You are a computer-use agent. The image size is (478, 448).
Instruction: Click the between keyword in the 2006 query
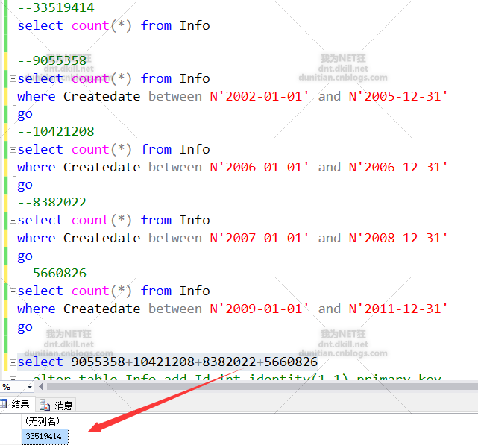(x=175, y=167)
